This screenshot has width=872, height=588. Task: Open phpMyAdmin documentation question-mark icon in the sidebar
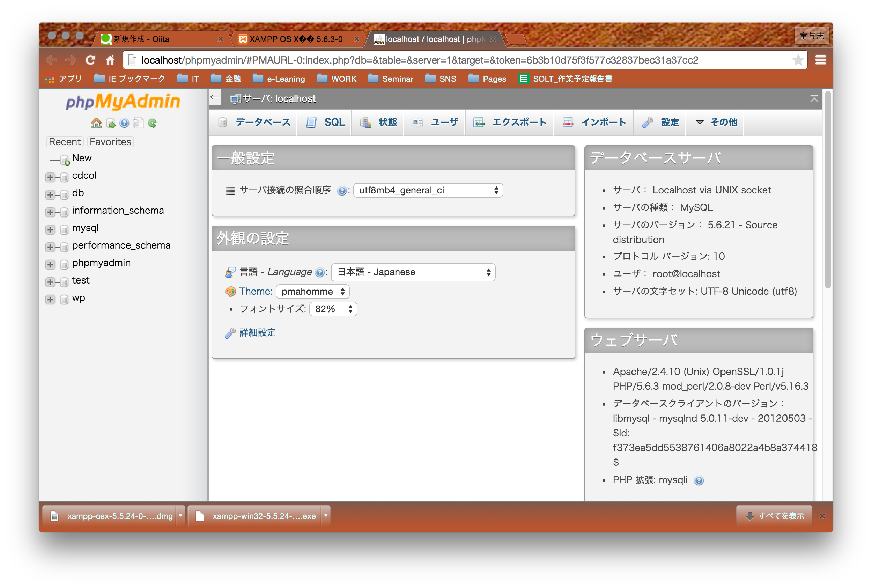124,123
